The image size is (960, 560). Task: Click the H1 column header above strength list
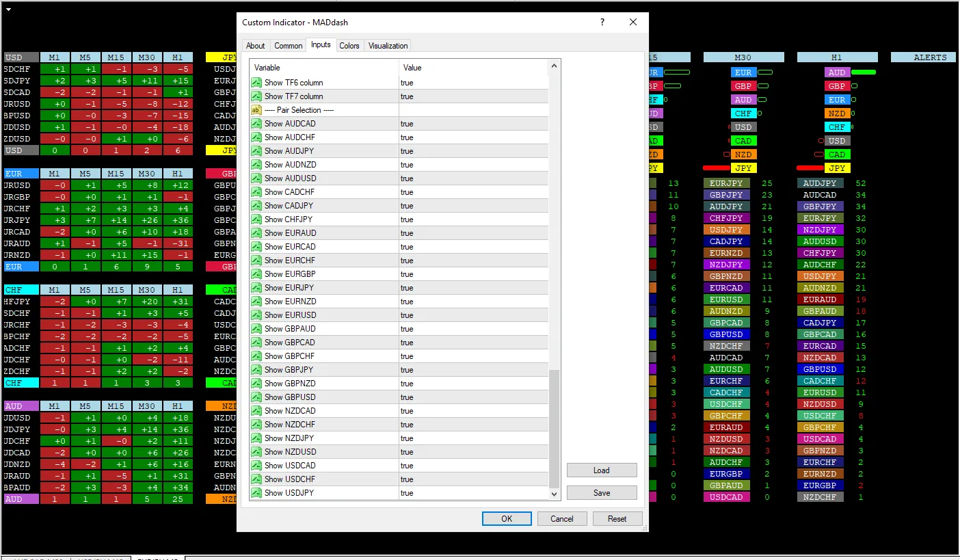pos(838,57)
